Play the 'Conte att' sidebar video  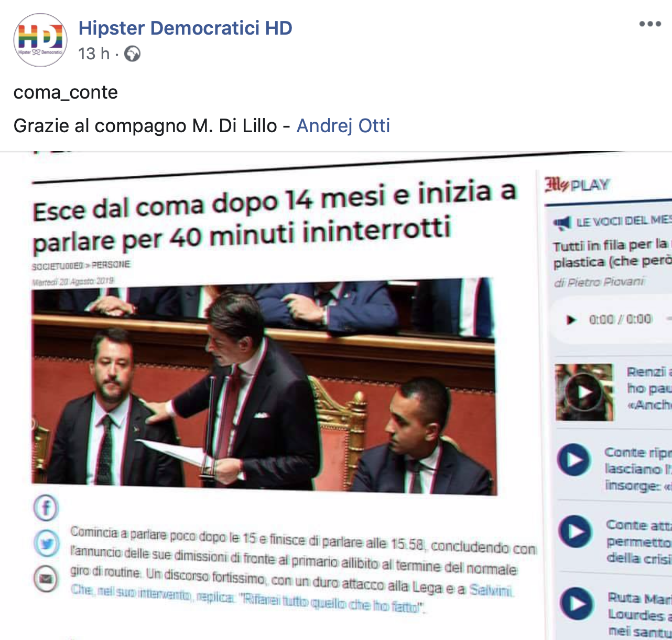(575, 531)
